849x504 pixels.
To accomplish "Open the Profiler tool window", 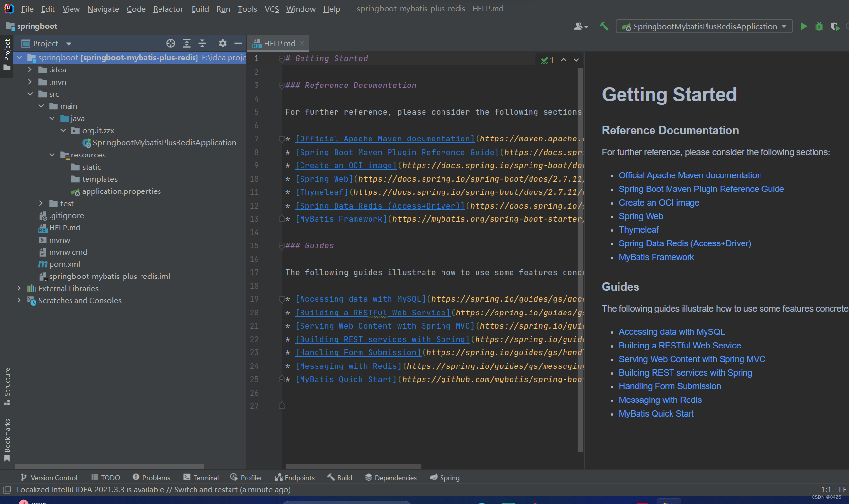I will (x=246, y=477).
